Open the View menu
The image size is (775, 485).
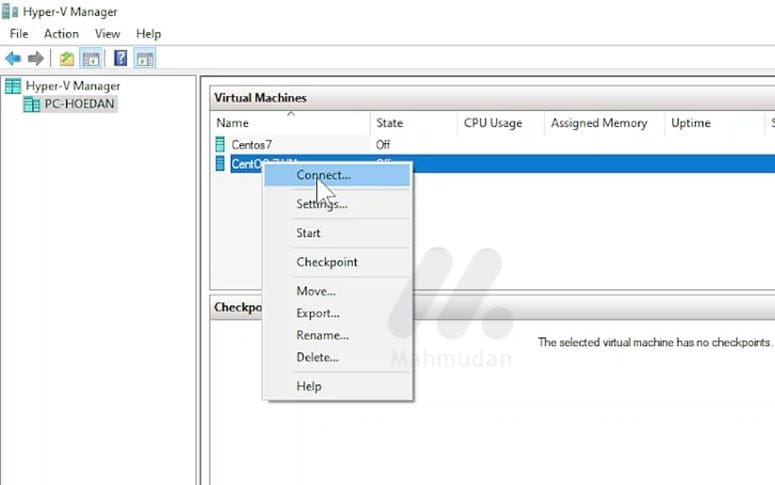(x=107, y=34)
